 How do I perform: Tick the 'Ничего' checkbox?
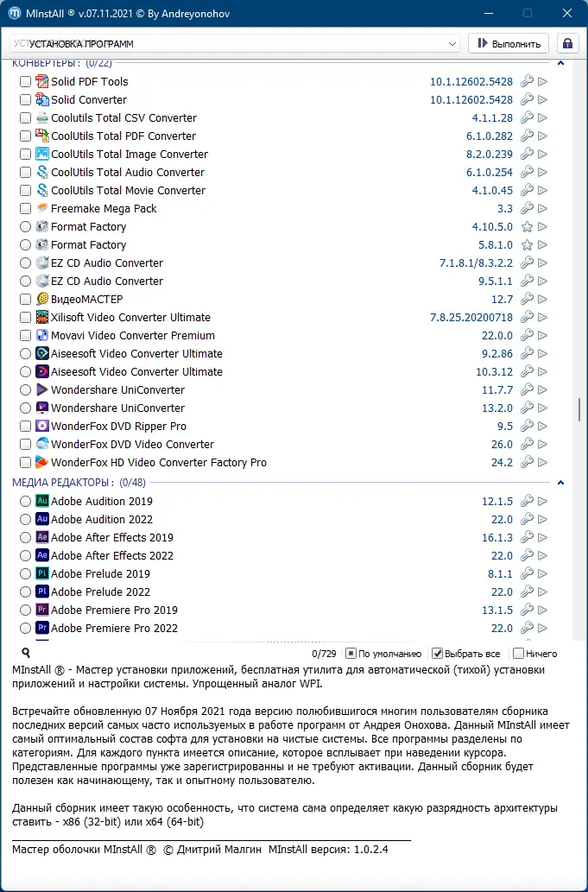pyautogui.click(x=518, y=654)
